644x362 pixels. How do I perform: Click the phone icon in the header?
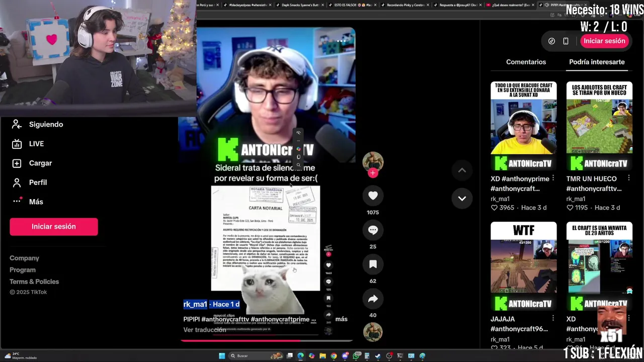click(x=566, y=41)
